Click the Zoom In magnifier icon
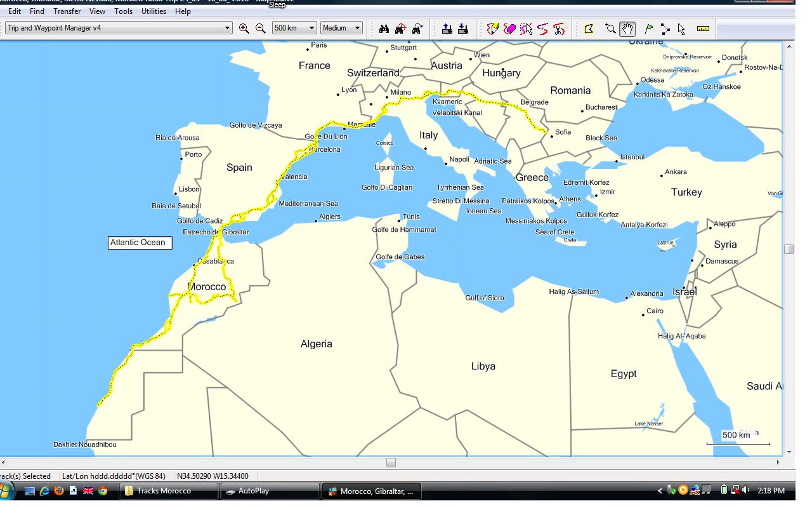Screen dimensions: 812x508 click(244, 29)
